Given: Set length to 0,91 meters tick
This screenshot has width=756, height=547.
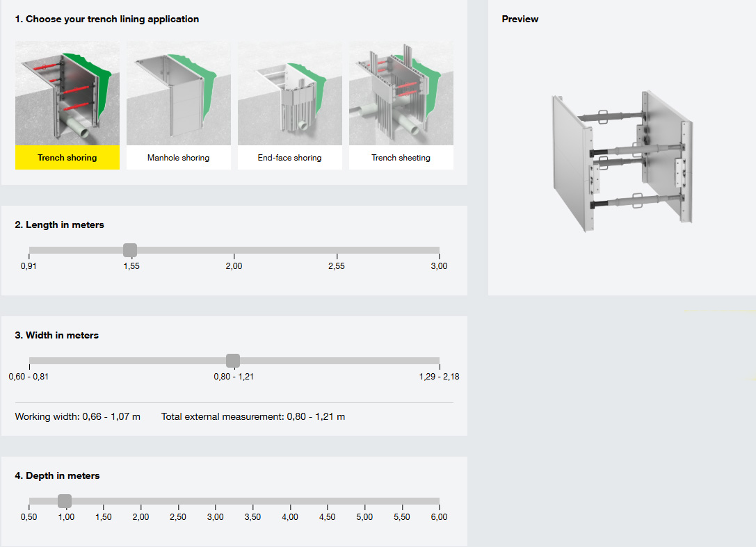Looking at the screenshot, I should coord(29,250).
